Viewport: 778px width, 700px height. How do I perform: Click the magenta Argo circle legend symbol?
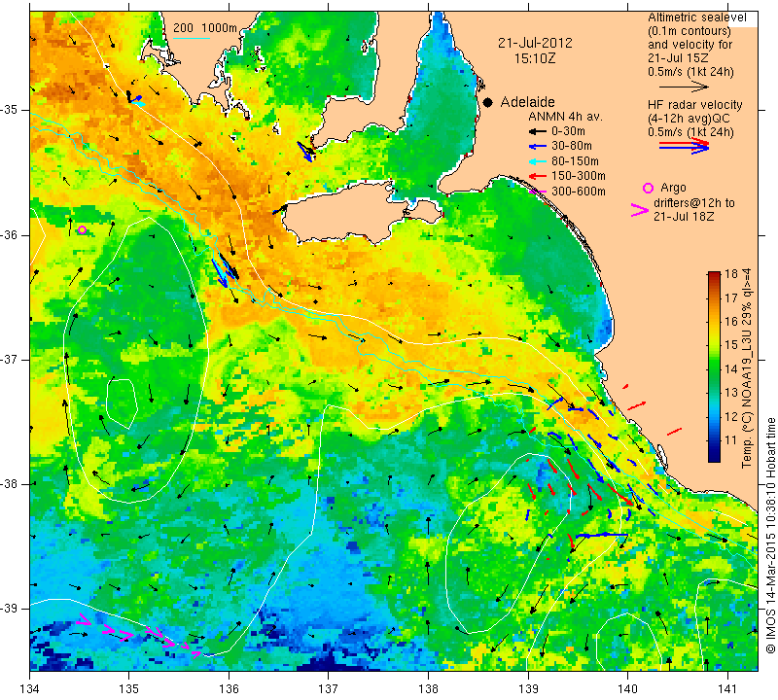coord(648,188)
